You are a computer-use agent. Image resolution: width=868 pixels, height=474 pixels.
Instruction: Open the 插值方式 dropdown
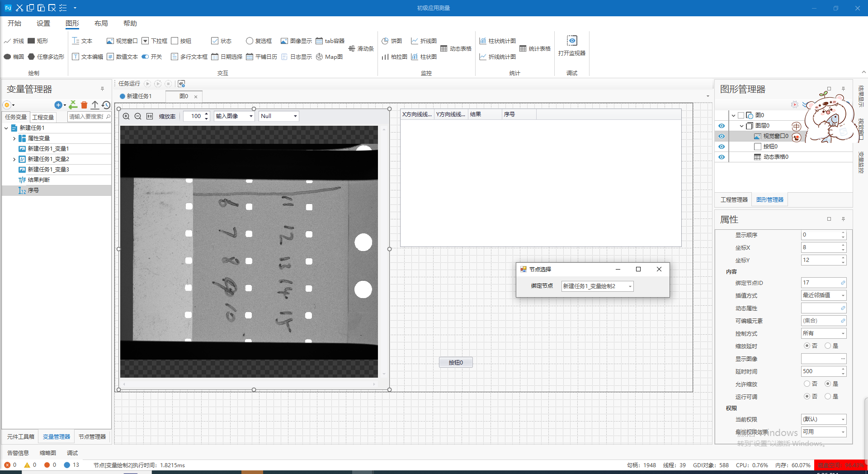pyautogui.click(x=823, y=295)
